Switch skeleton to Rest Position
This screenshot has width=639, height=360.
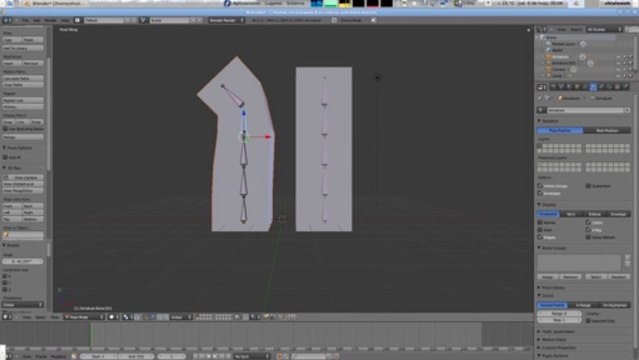607,130
